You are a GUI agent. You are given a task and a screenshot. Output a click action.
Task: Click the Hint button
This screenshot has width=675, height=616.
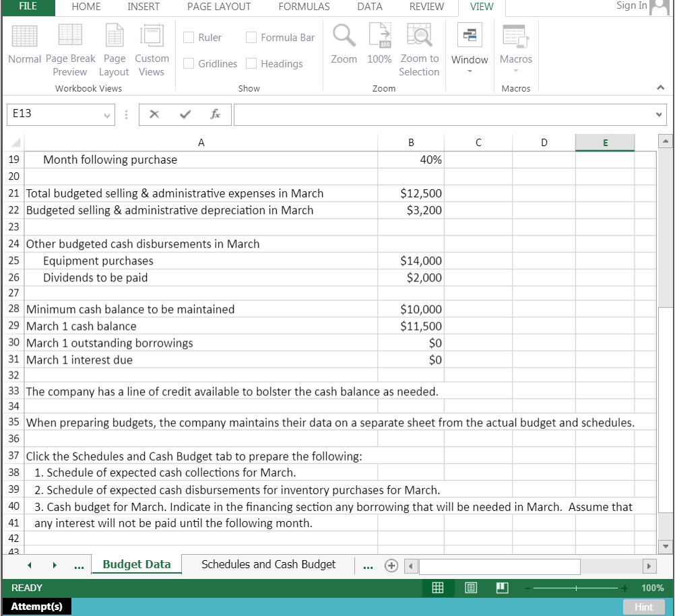point(644,606)
